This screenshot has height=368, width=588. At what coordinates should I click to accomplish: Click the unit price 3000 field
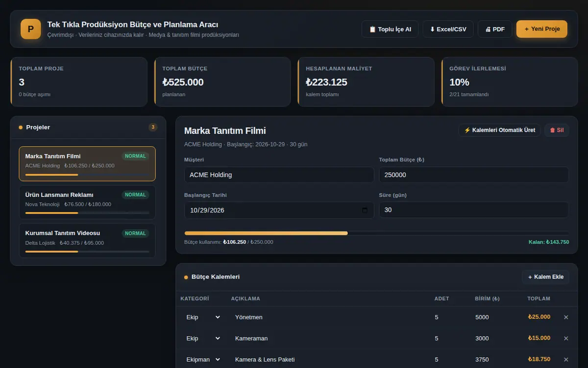494,339
